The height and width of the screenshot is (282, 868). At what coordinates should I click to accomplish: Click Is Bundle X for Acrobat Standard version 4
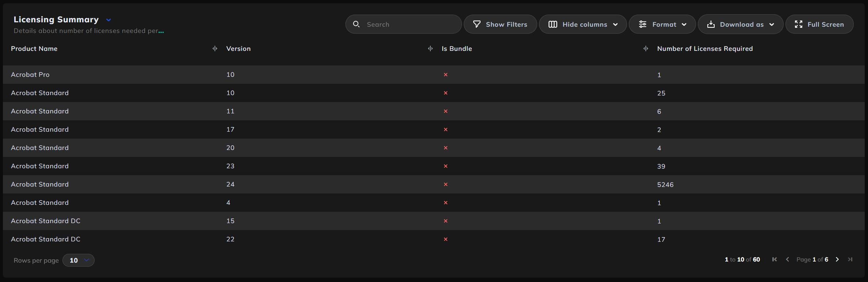pos(446,203)
